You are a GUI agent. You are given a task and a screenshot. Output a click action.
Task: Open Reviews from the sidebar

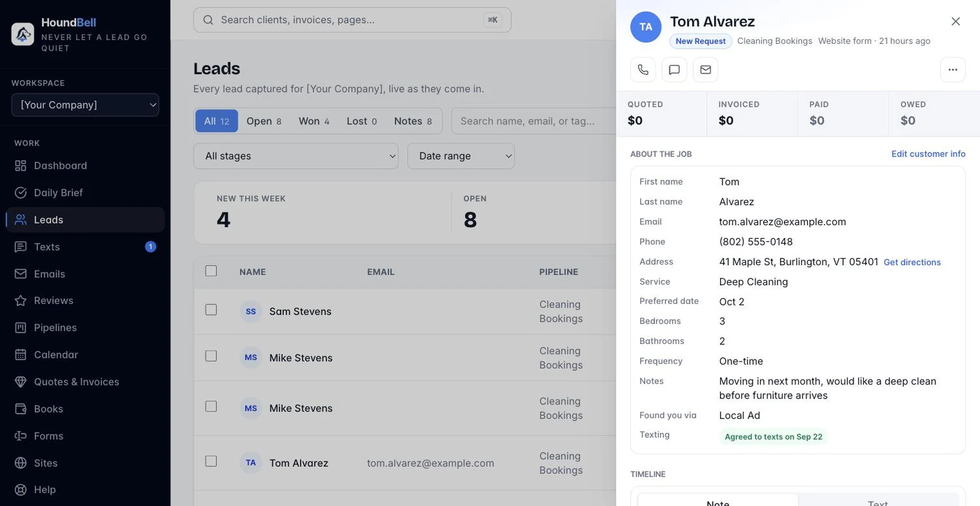[86, 301]
